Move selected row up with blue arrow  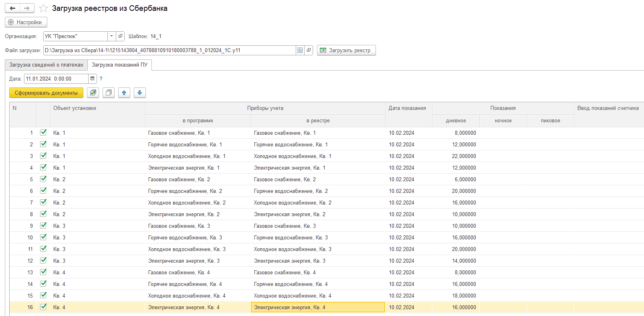coord(124,93)
